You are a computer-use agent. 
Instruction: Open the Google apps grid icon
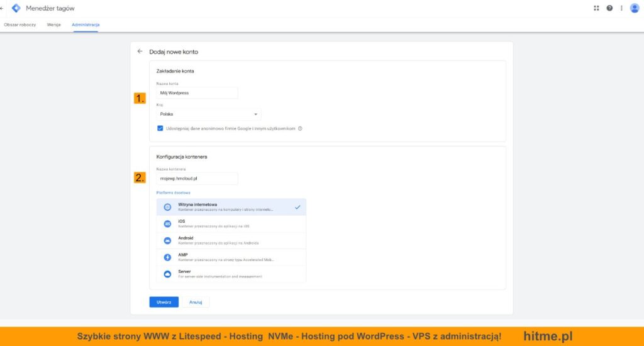(x=596, y=8)
